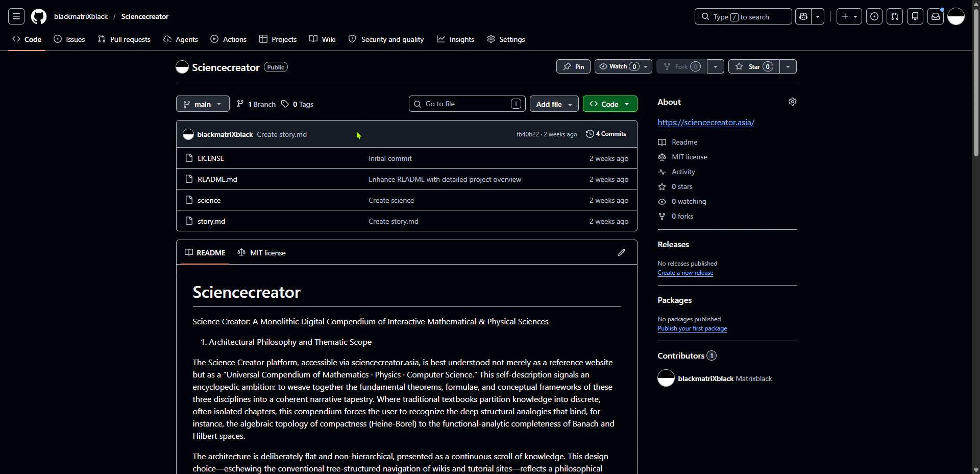The width and height of the screenshot is (980, 474).
Task: Open Create story.md commit message link
Action: [x=282, y=134]
